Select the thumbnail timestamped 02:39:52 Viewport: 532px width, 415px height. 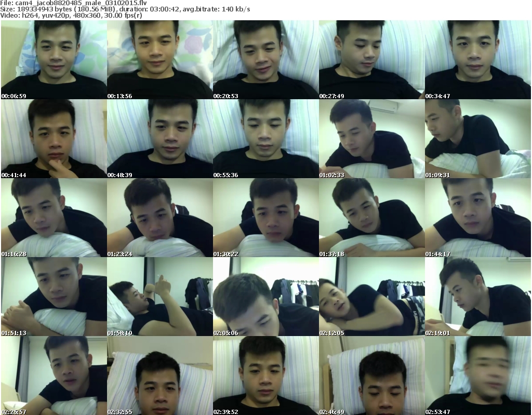pos(265,376)
